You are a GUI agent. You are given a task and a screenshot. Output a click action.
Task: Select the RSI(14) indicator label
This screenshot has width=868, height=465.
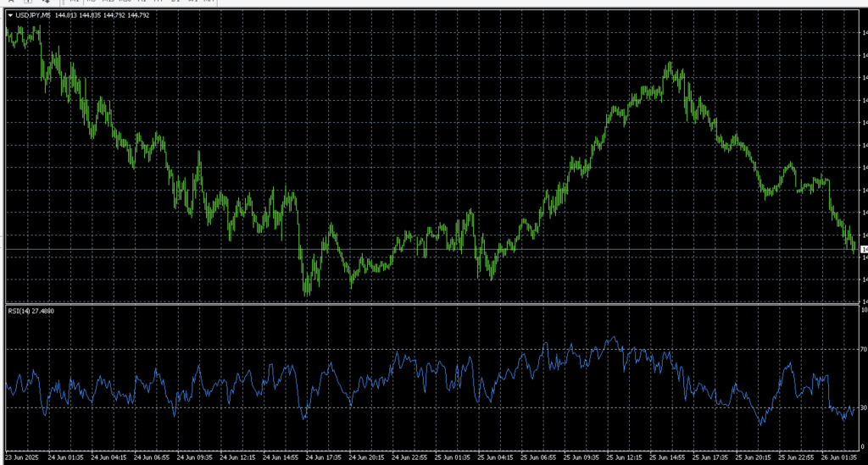(20, 311)
